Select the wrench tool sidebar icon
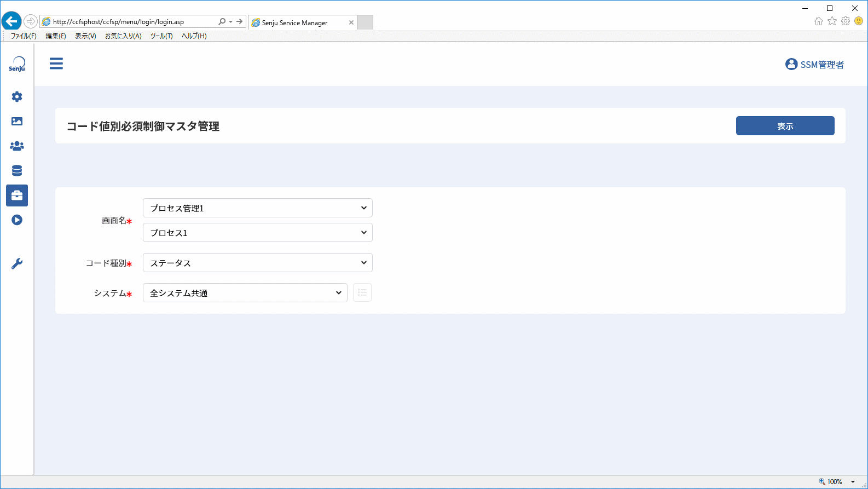Screen dimensions: 868x489 (x=17, y=264)
